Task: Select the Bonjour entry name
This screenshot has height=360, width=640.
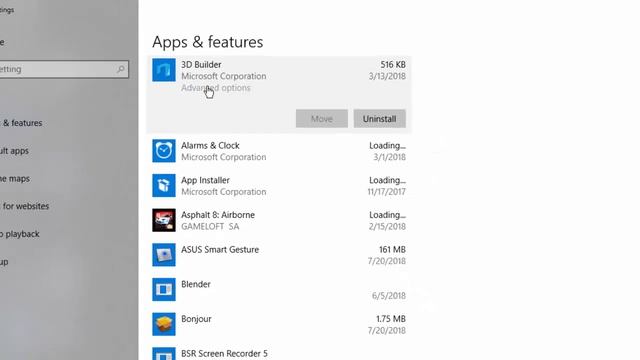Action: (196, 319)
